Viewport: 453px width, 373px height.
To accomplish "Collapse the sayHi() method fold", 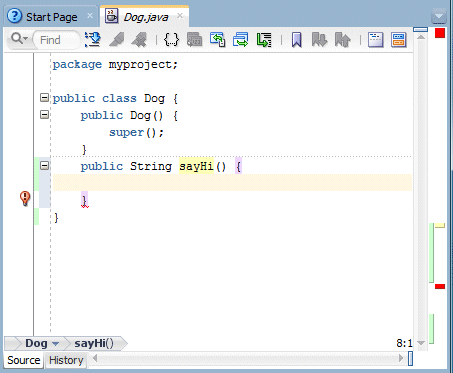I will coord(44,166).
